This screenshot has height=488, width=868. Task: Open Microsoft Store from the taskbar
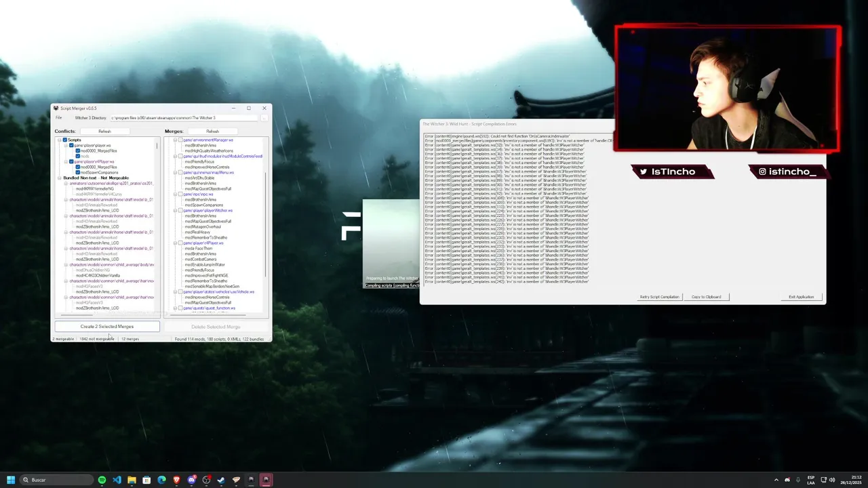click(x=146, y=480)
